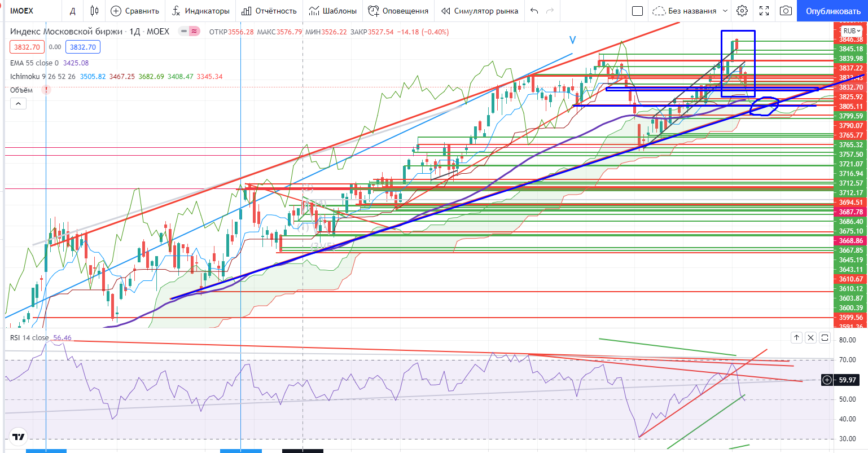
Task: Click the ЗАКР value 3527.54
Action: coord(381,32)
